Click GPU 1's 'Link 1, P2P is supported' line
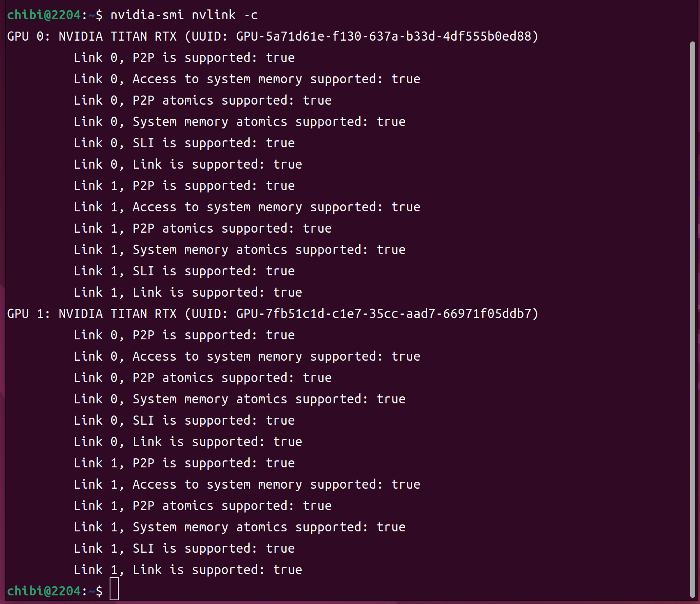700x604 pixels. (x=184, y=463)
